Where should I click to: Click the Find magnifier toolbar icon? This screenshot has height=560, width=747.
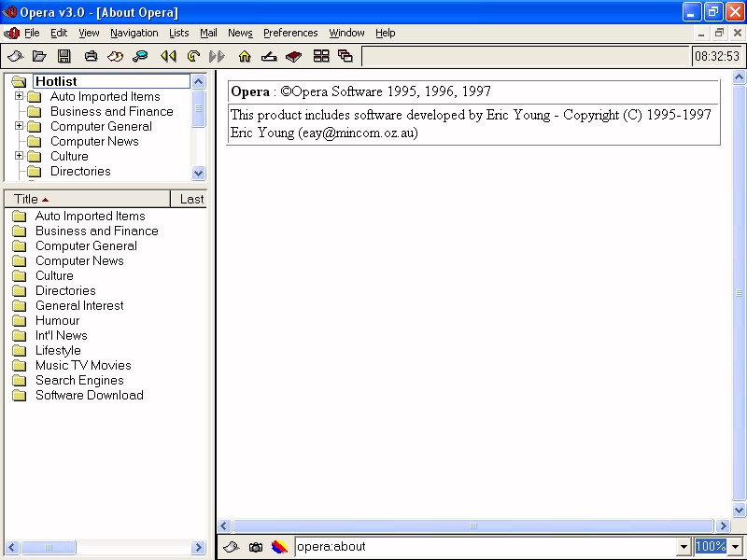tap(140, 56)
